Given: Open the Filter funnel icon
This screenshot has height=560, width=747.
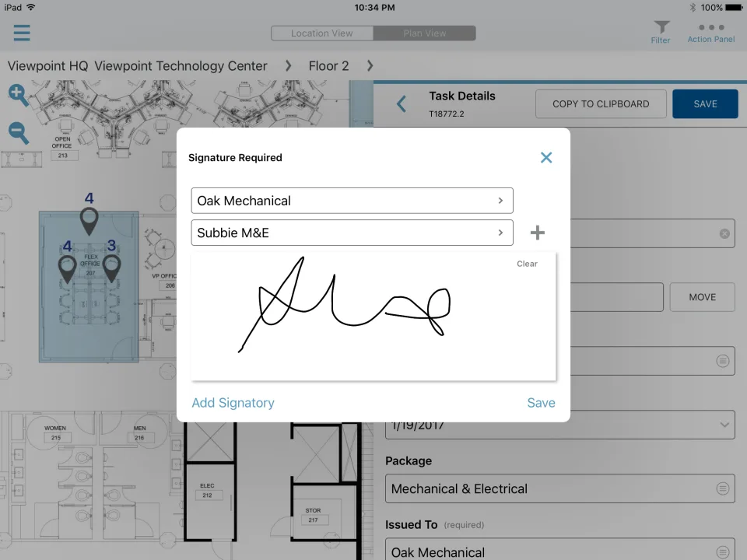Looking at the screenshot, I should tap(661, 33).
